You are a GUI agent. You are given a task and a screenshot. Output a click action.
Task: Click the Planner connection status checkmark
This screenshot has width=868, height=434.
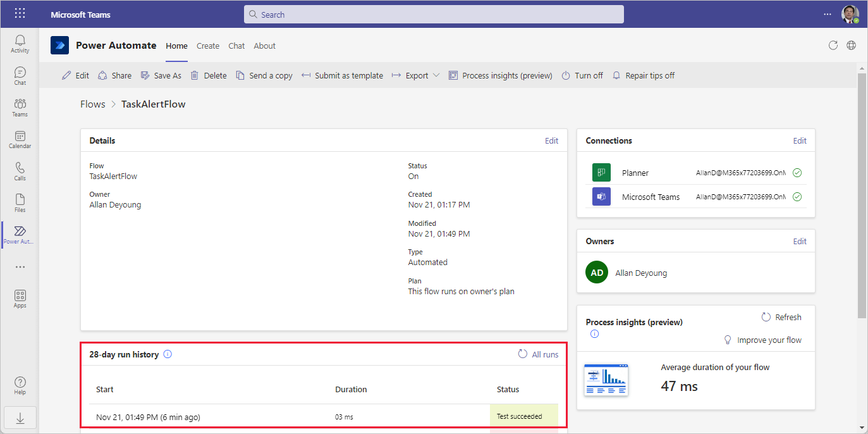click(797, 173)
